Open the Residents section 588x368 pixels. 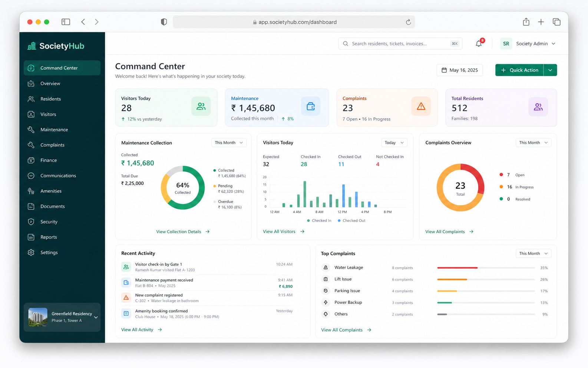[x=62, y=99]
